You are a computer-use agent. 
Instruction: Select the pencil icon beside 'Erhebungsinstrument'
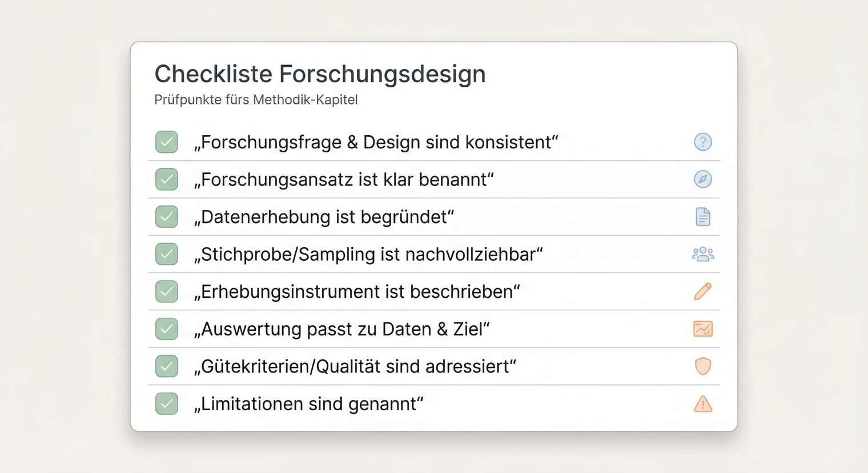point(703,292)
